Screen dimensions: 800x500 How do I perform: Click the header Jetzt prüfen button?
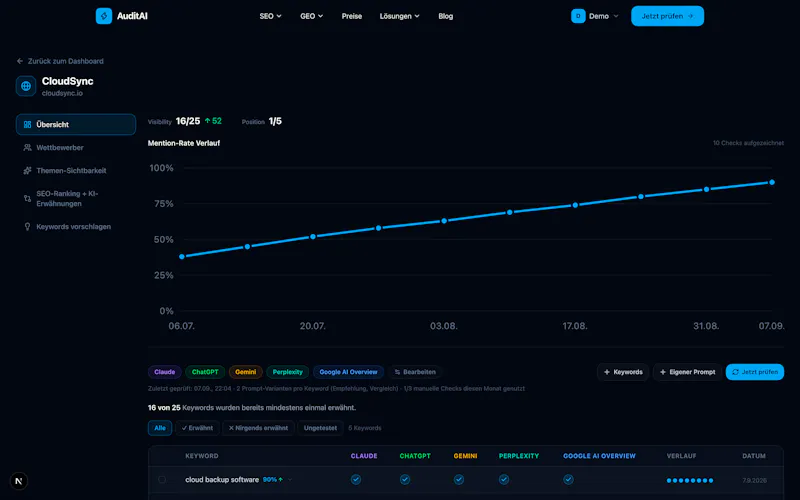667,16
